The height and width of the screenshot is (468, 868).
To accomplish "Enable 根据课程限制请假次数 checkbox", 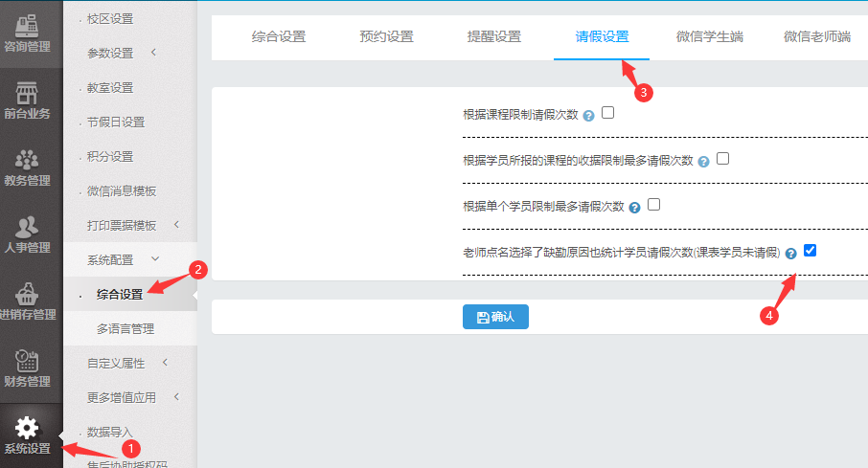I will pyautogui.click(x=607, y=113).
